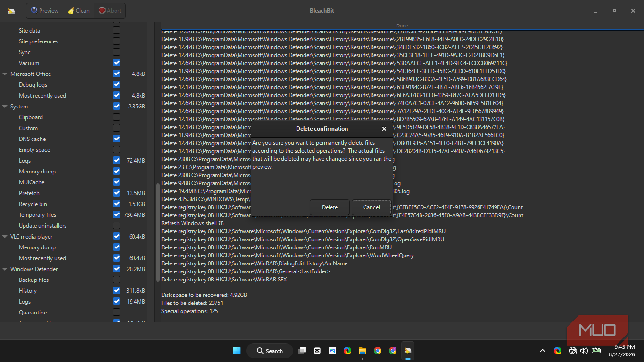Screen dimensions: 644x362
Task: Open the white photo app icon next to CapCut on the taskbar
Action: [x=332, y=351]
